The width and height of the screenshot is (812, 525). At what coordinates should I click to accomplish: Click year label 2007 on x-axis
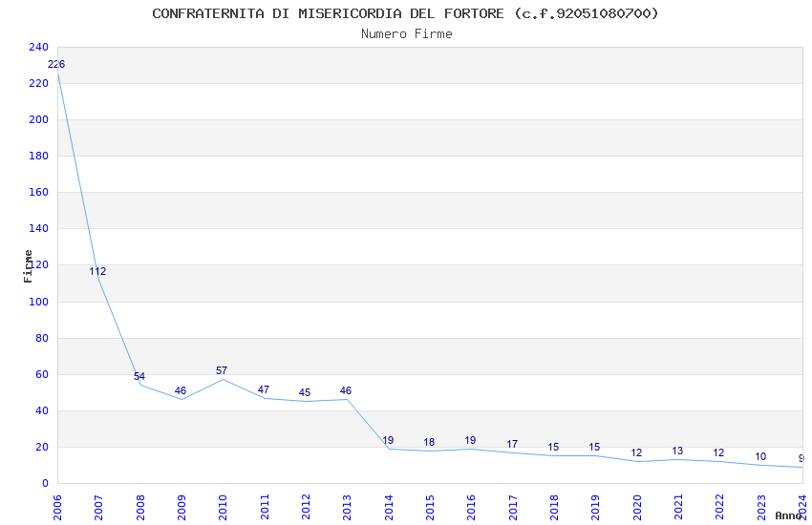click(99, 507)
